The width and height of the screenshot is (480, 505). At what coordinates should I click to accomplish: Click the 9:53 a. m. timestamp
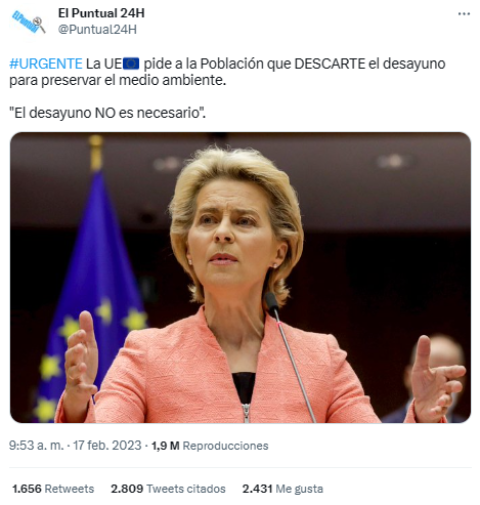36,446
